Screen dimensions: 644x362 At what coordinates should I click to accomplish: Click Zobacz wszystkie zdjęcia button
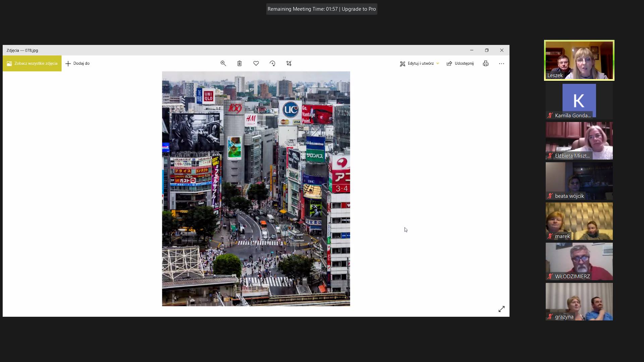[32, 63]
